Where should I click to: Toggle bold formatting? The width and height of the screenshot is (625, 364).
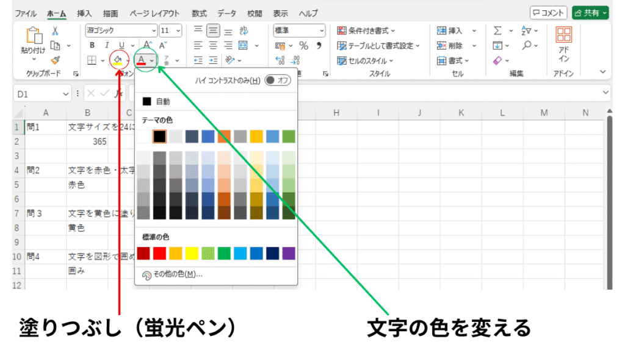point(92,45)
